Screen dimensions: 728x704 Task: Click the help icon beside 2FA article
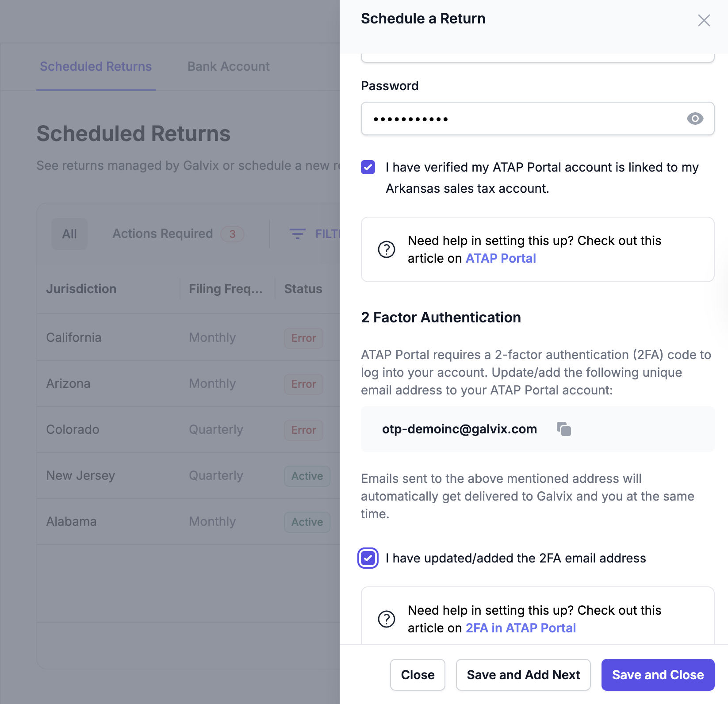pyautogui.click(x=387, y=619)
